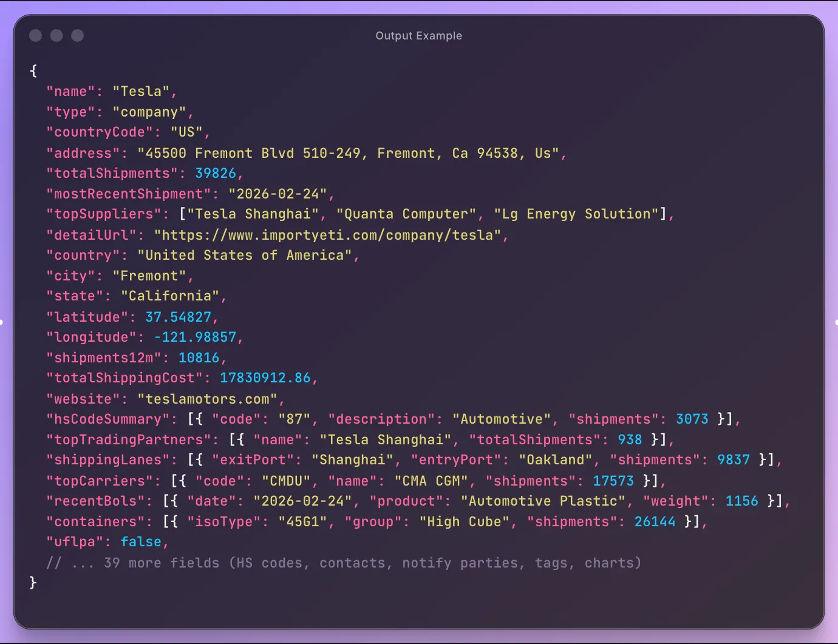Click the green zoom window control

(x=77, y=36)
